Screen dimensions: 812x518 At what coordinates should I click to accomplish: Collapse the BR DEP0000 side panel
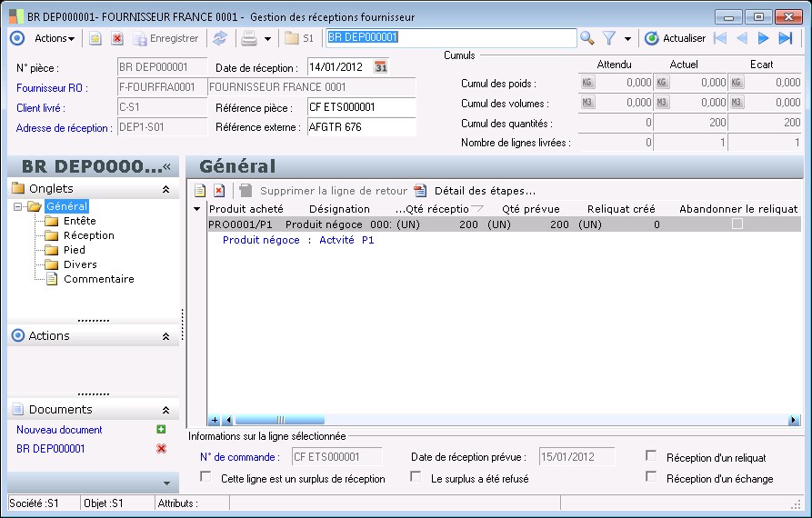166,166
